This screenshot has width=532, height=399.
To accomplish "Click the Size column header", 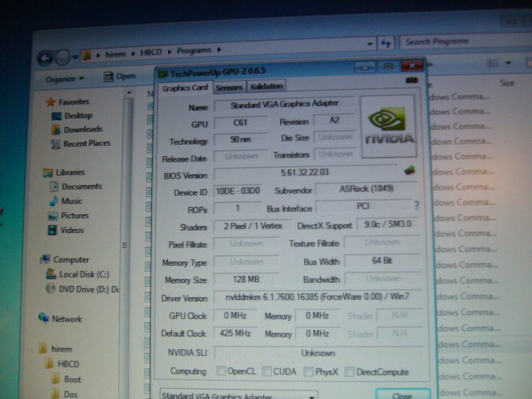I will click(x=507, y=83).
